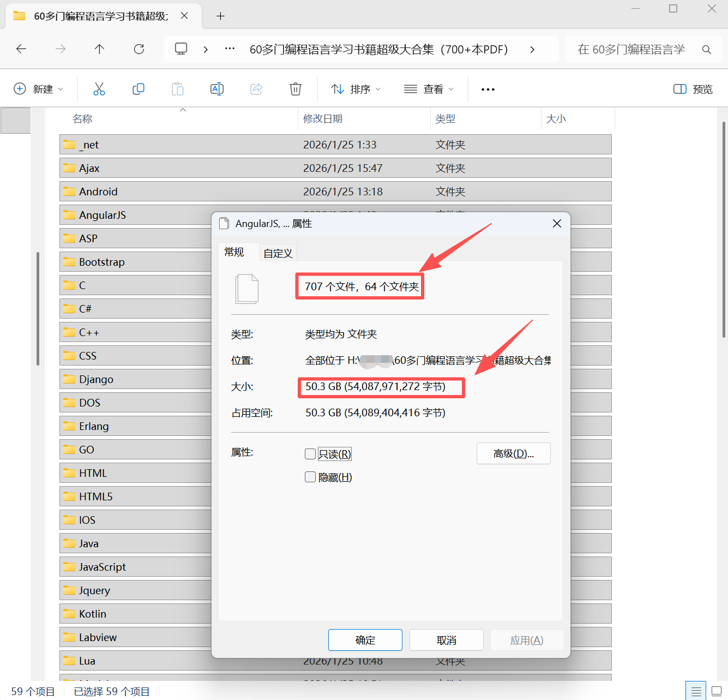The image size is (728, 700).
Task: Click the Delete trash icon
Action: click(x=295, y=88)
